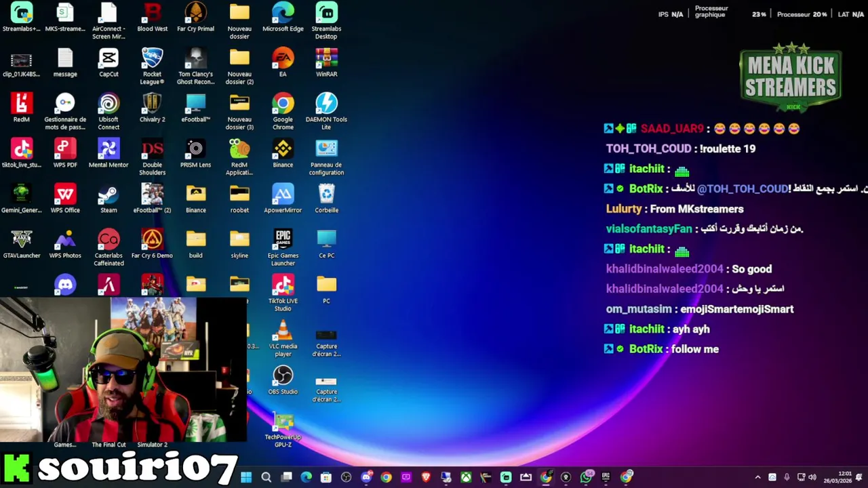Open the volume control in system tray
The height and width of the screenshot is (488, 868).
(812, 477)
